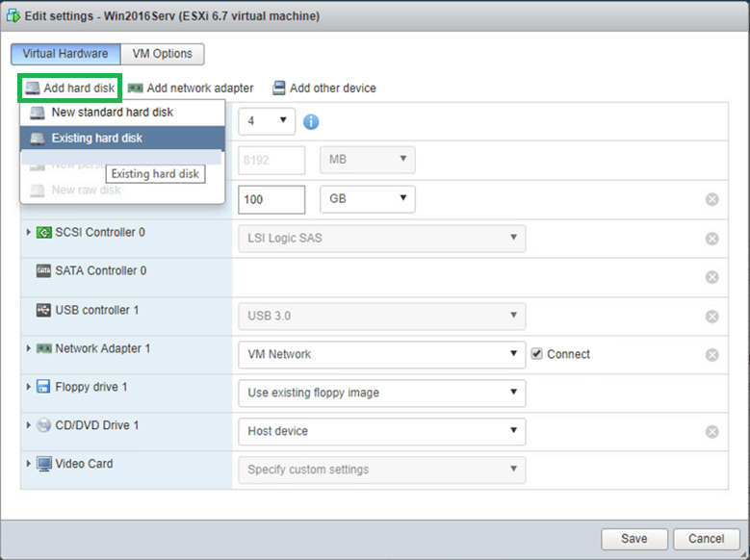Select New standard hard disk menu entry
This screenshot has width=750, height=560.
click(122, 113)
